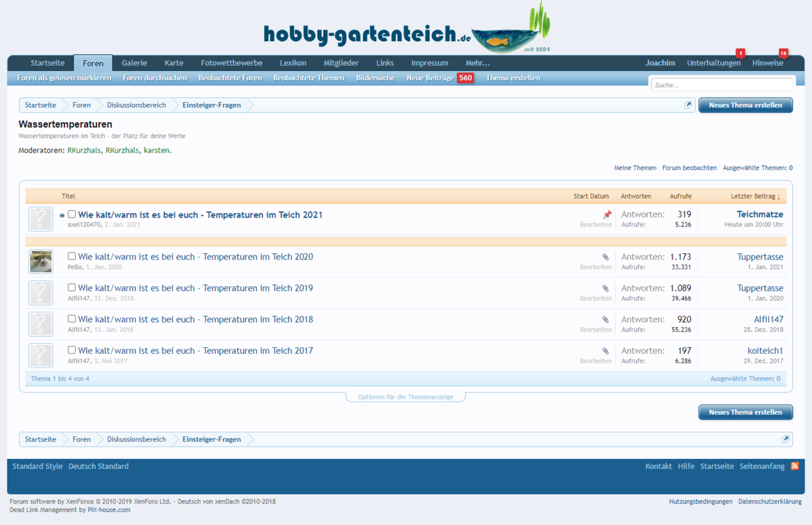Open the Alfii147 avatar on the 2019 thread
The width and height of the screenshot is (812, 525).
point(41,293)
